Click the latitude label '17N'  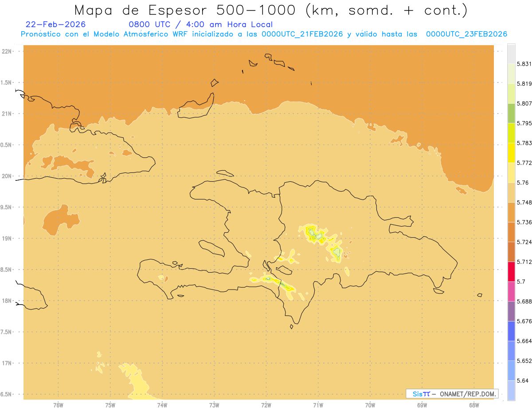pyautogui.click(x=6, y=363)
